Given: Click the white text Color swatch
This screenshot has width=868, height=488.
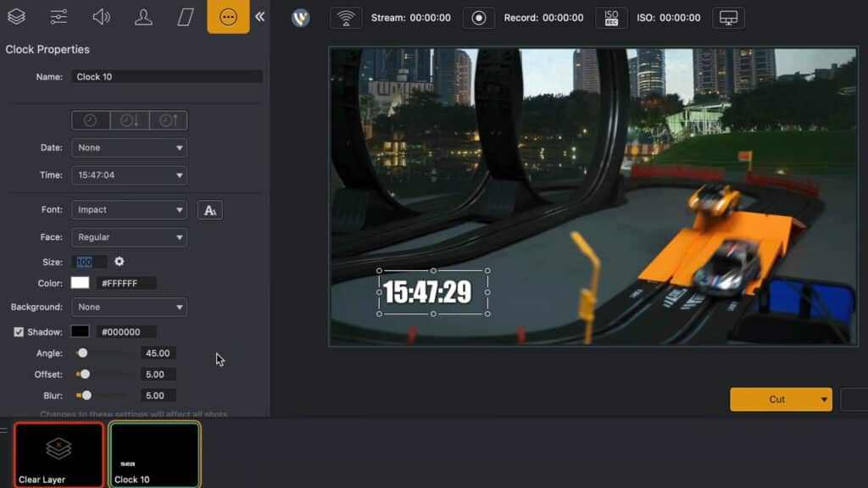Looking at the screenshot, I should pyautogui.click(x=81, y=283).
